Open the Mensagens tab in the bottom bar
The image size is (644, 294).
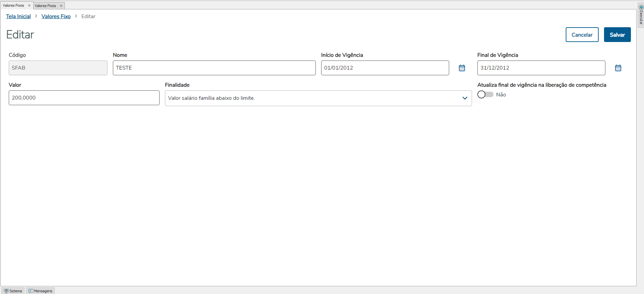(x=40, y=291)
